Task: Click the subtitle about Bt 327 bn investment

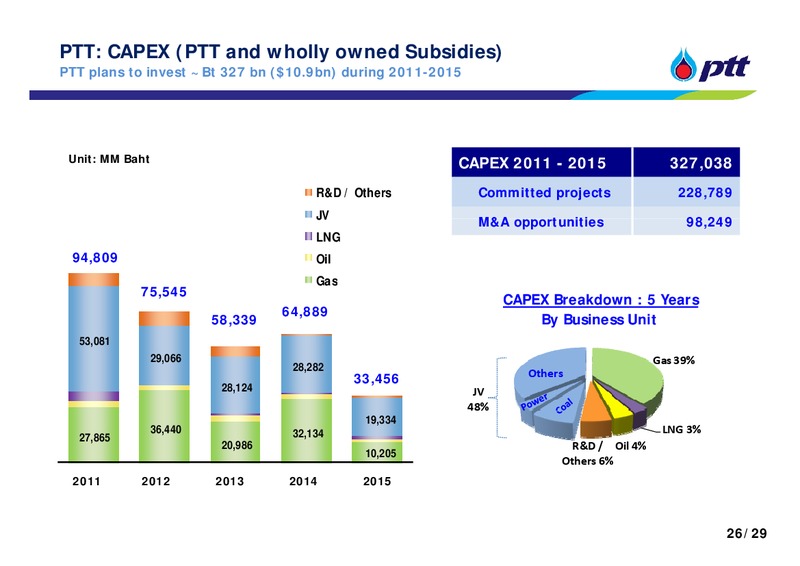Action: (260, 72)
